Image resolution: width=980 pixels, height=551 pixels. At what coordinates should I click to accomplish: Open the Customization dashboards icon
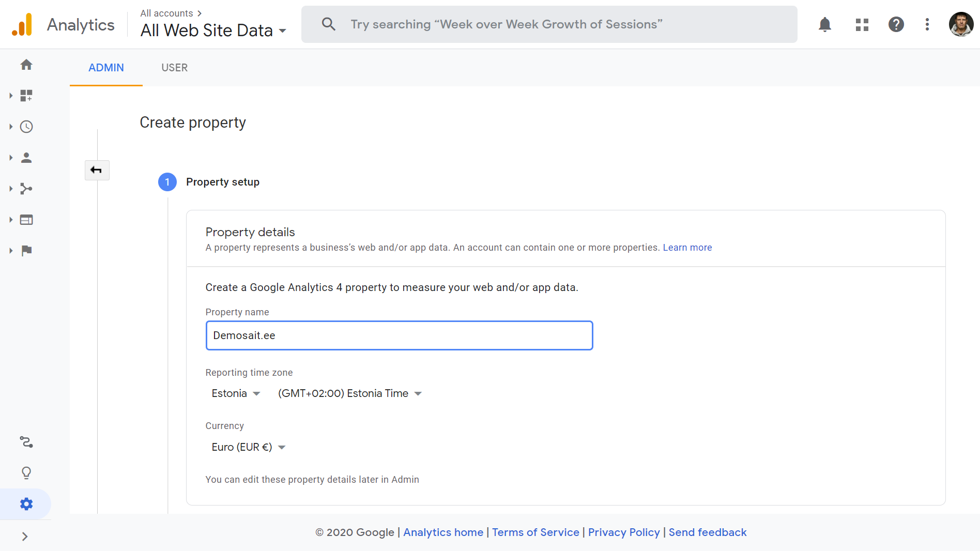click(26, 96)
